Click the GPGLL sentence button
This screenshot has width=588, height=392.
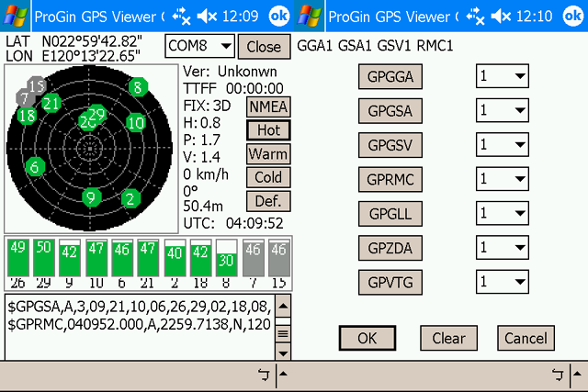pyautogui.click(x=390, y=214)
